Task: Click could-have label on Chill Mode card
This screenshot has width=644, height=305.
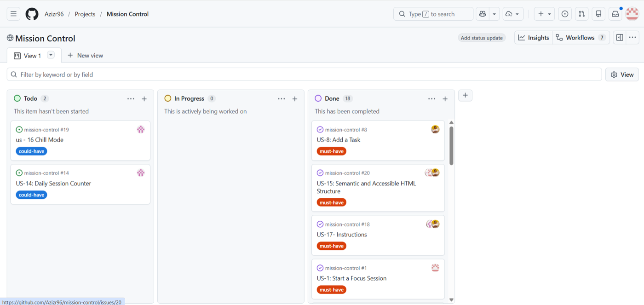Action: click(32, 151)
